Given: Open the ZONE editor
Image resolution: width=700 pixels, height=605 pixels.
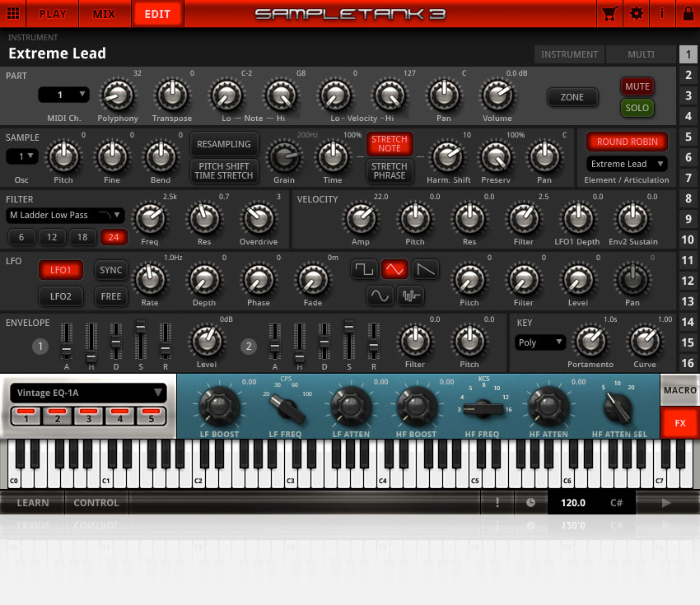Looking at the screenshot, I should tap(572, 96).
